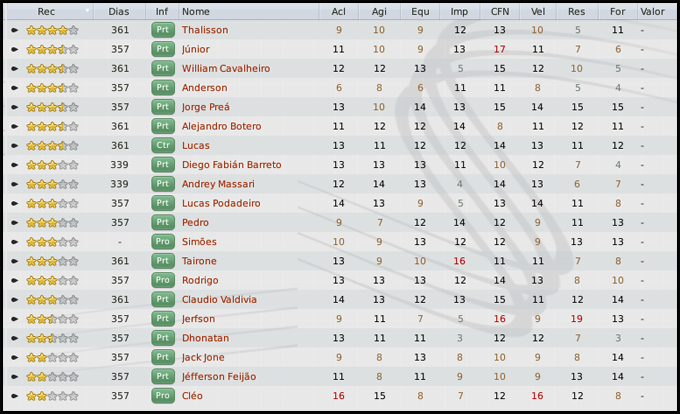Click the Pro badge beside Rodrigo
The image size is (680, 414).
(x=162, y=281)
